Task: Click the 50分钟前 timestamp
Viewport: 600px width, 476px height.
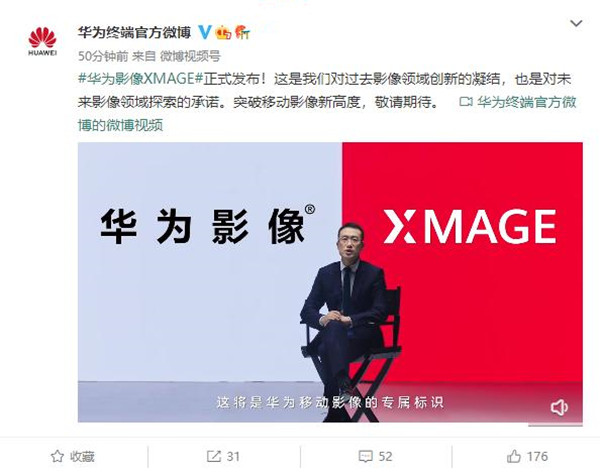Action: [103, 56]
